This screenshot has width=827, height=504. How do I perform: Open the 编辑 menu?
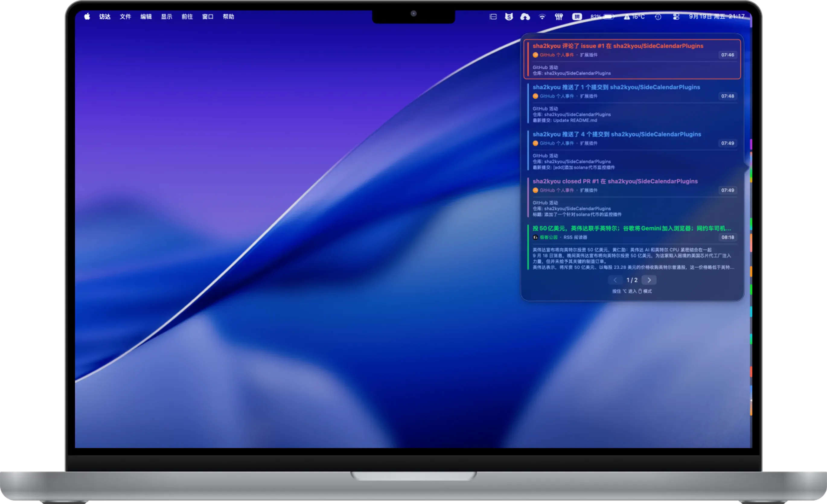pos(146,16)
